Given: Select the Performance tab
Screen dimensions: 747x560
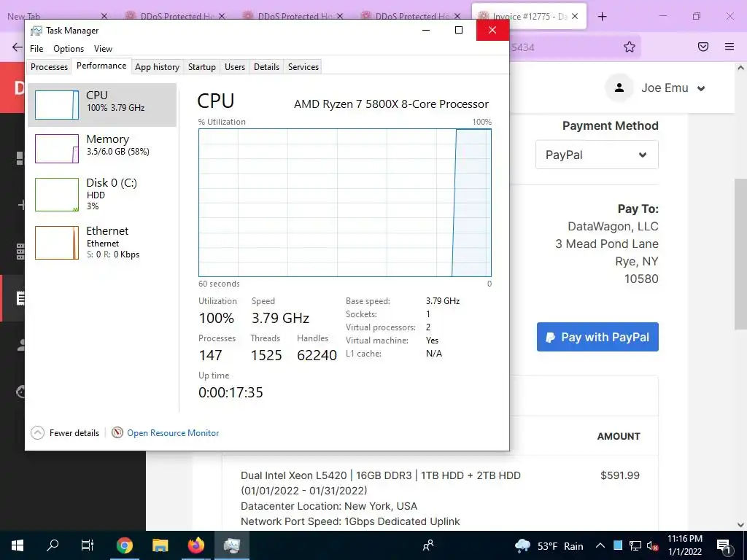Looking at the screenshot, I should [101, 66].
